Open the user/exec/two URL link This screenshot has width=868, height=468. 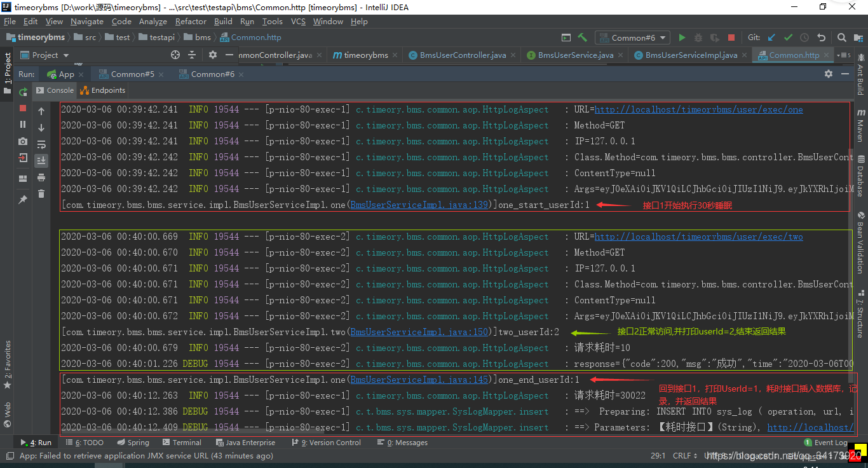(x=698, y=237)
